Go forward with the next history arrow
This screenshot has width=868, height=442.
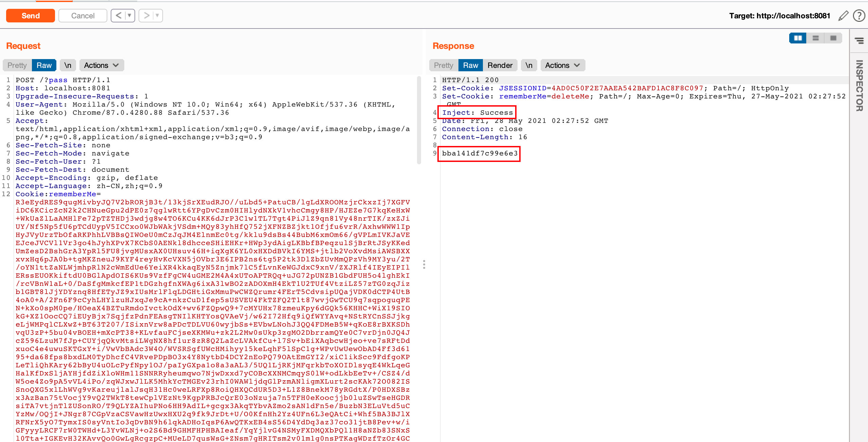click(146, 16)
